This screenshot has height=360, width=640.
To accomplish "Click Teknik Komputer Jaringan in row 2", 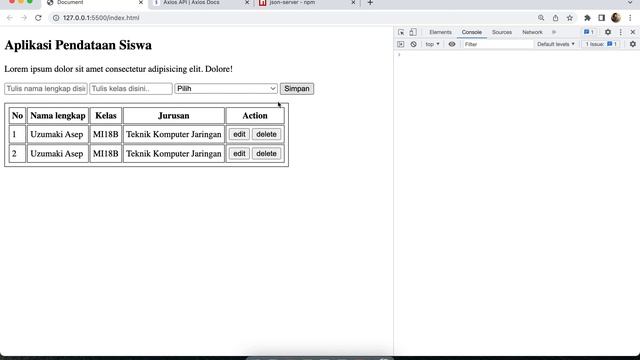I will click(173, 153).
